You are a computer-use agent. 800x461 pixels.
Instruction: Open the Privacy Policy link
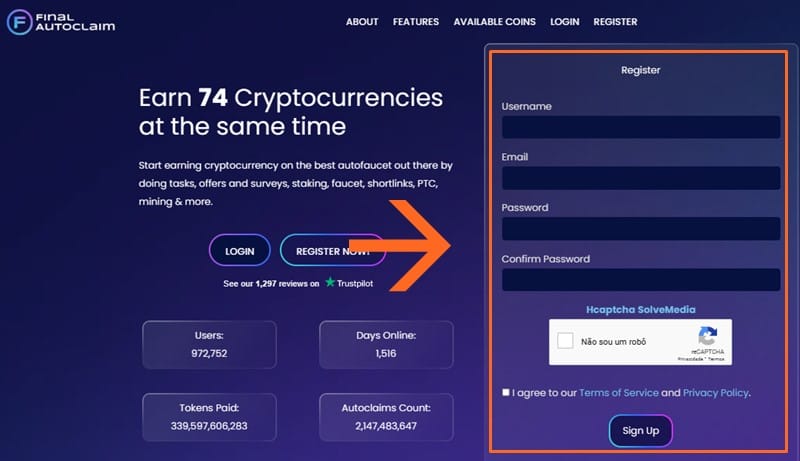715,393
